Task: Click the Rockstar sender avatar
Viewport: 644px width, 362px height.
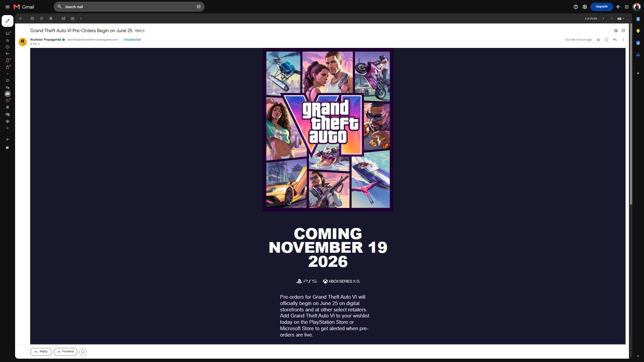Action: pos(22,42)
